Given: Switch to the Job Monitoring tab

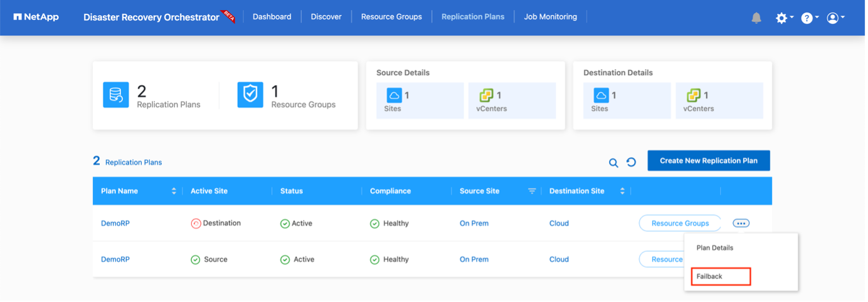Looking at the screenshot, I should (x=550, y=17).
